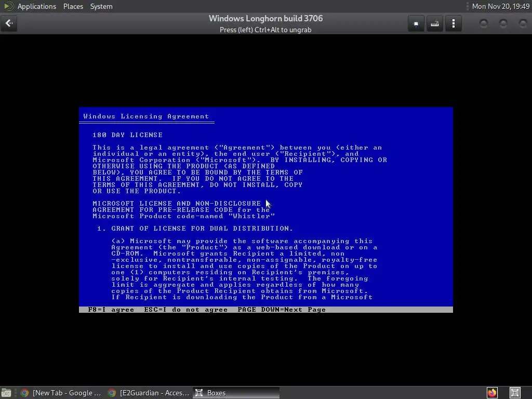Click "Press (left) Ctrl+Alt to ungrab" subtitle

(265, 30)
